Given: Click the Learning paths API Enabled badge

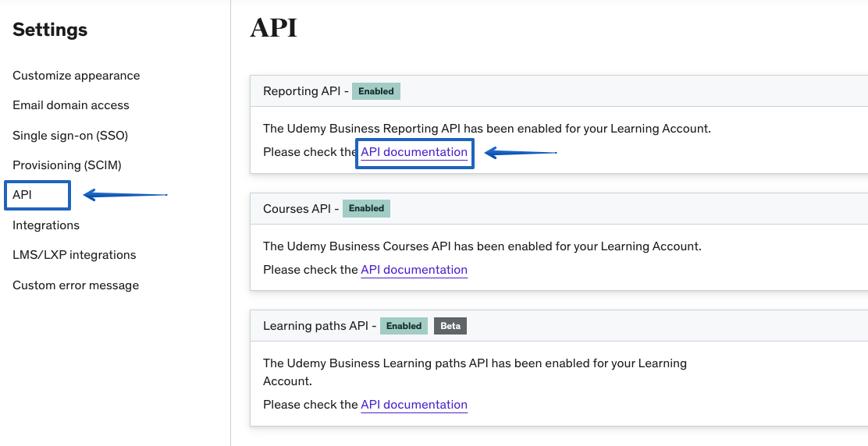Looking at the screenshot, I should pos(404,326).
